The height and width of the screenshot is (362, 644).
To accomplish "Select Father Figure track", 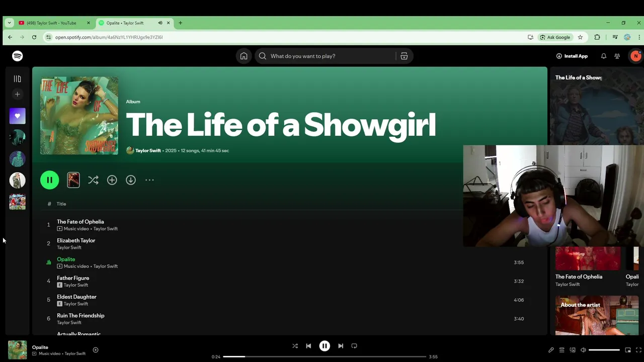I will (73, 278).
